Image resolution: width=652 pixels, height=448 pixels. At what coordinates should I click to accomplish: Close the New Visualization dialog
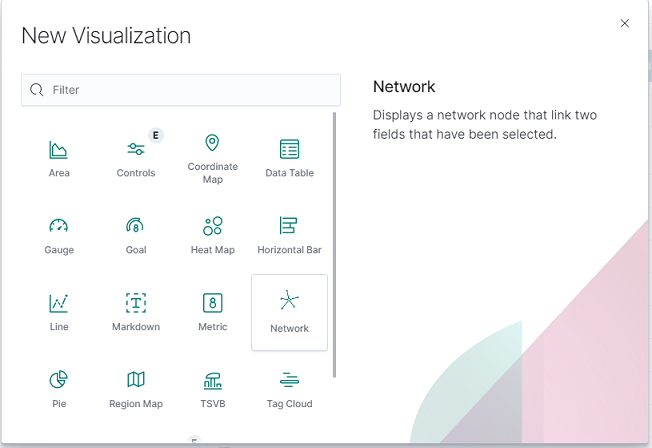[625, 23]
